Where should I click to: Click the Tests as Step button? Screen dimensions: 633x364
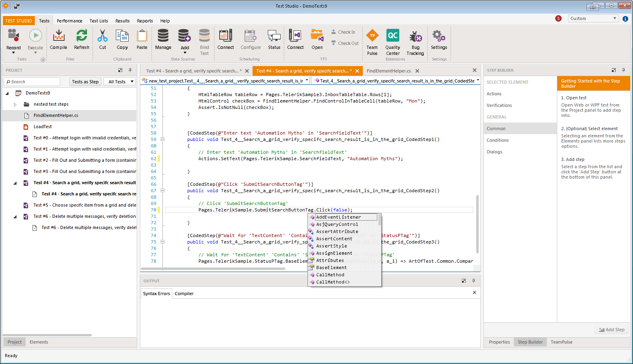coord(85,82)
